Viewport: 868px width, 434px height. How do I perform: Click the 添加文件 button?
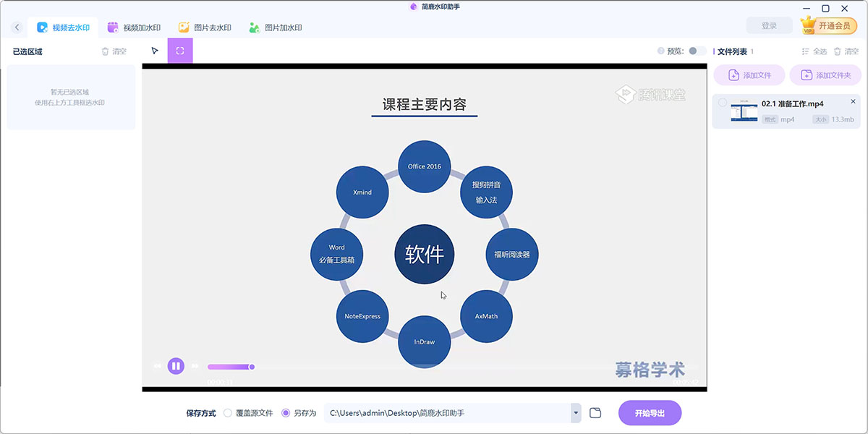point(749,75)
